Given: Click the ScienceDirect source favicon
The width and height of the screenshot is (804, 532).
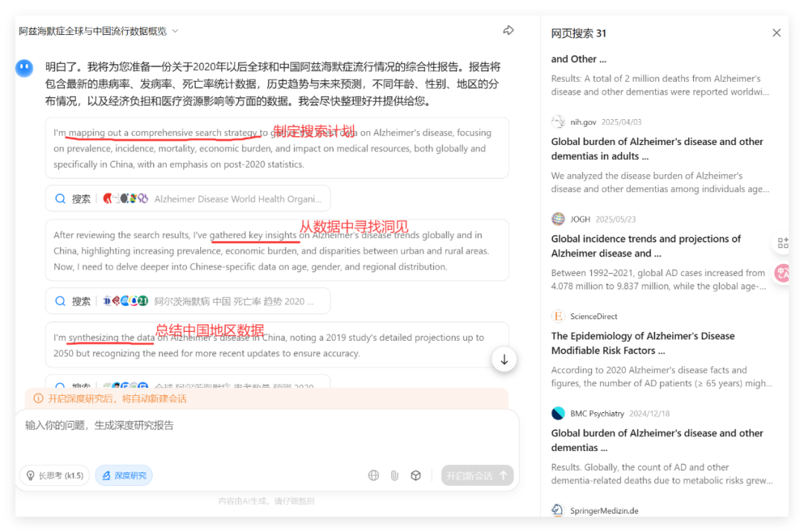Looking at the screenshot, I should tap(558, 316).
